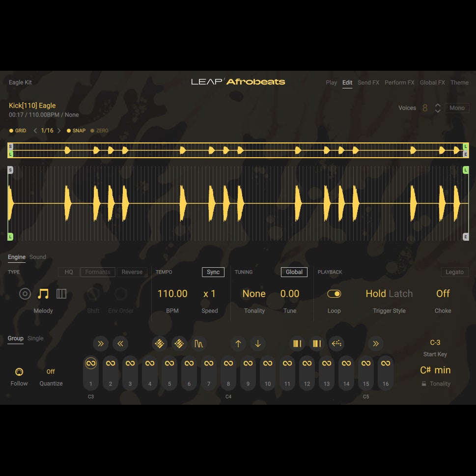The width and height of the screenshot is (476, 476).
Task: Click the Tune 0.00 value
Action: point(290,294)
